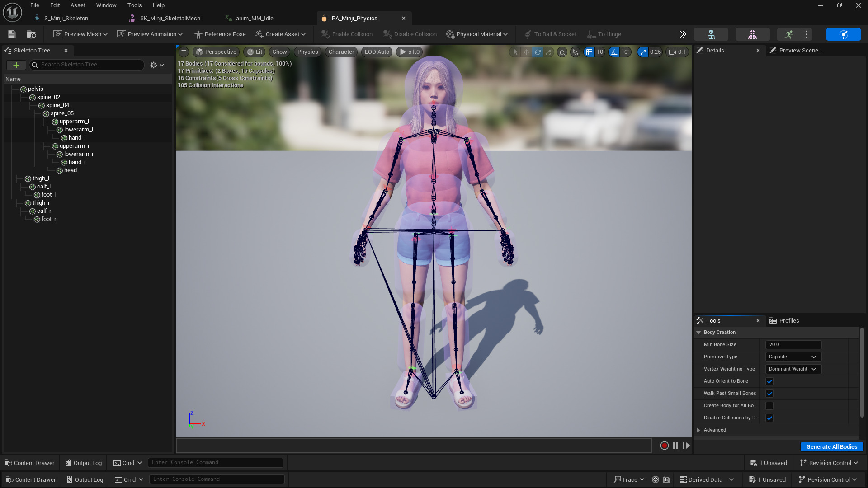868x488 pixels.
Task: Click the Perspective viewport button
Action: [216, 52]
